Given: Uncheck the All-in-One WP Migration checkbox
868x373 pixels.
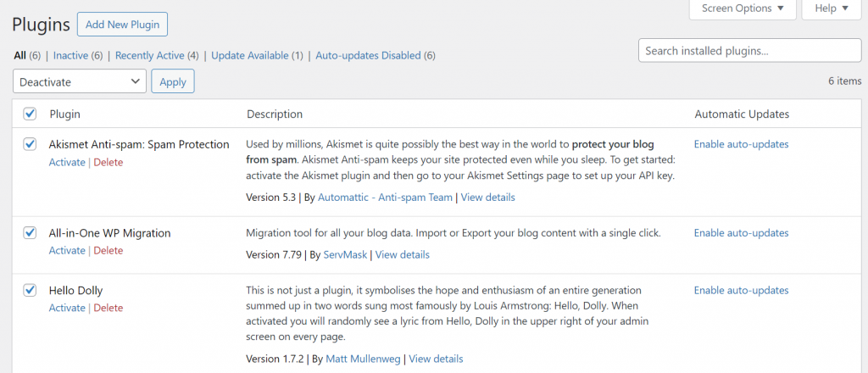Looking at the screenshot, I should tap(30, 232).
